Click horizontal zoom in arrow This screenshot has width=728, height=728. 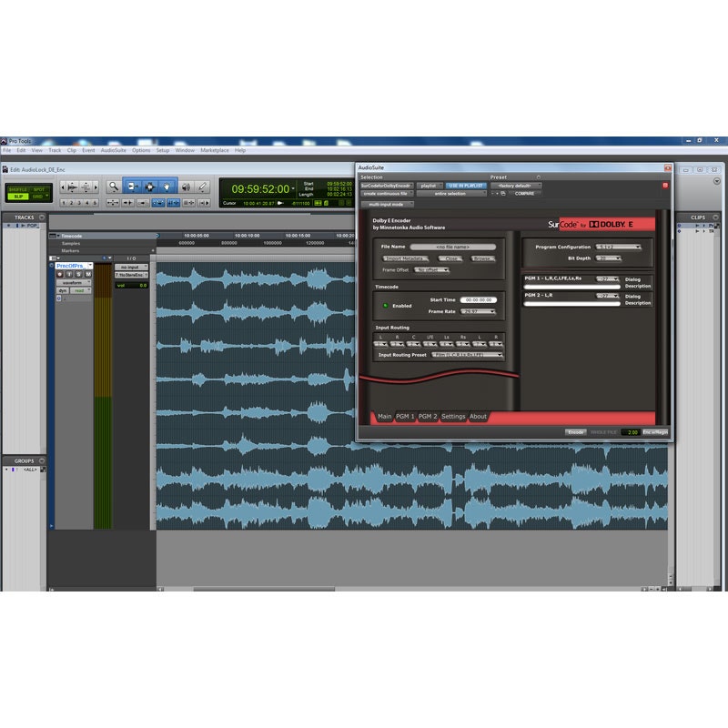tap(96, 187)
